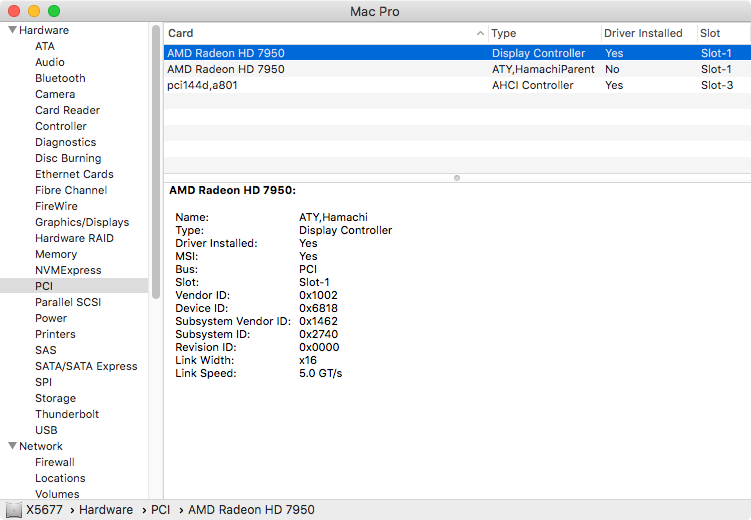The height and width of the screenshot is (520, 751).
Task: Click the Link Speed value 5.0 GT/s
Action: coord(321,373)
